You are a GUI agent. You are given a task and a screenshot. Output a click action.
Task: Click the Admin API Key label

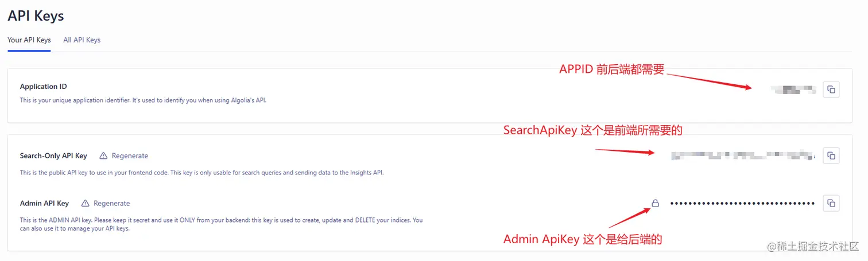44,203
